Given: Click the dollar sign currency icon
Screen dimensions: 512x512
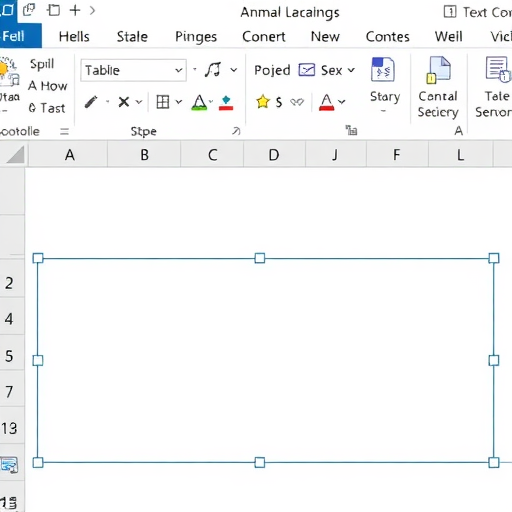Looking at the screenshot, I should point(279,102).
